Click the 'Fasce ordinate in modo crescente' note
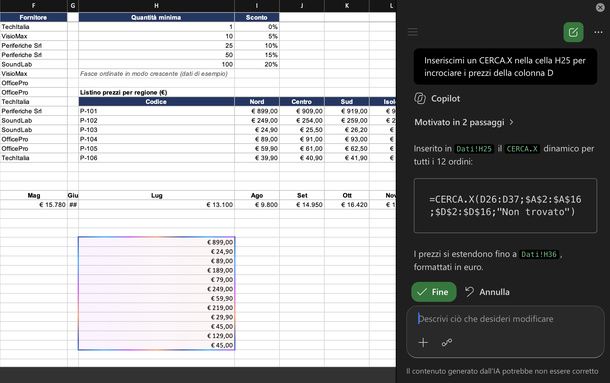The height and width of the screenshot is (383, 610). [154, 74]
